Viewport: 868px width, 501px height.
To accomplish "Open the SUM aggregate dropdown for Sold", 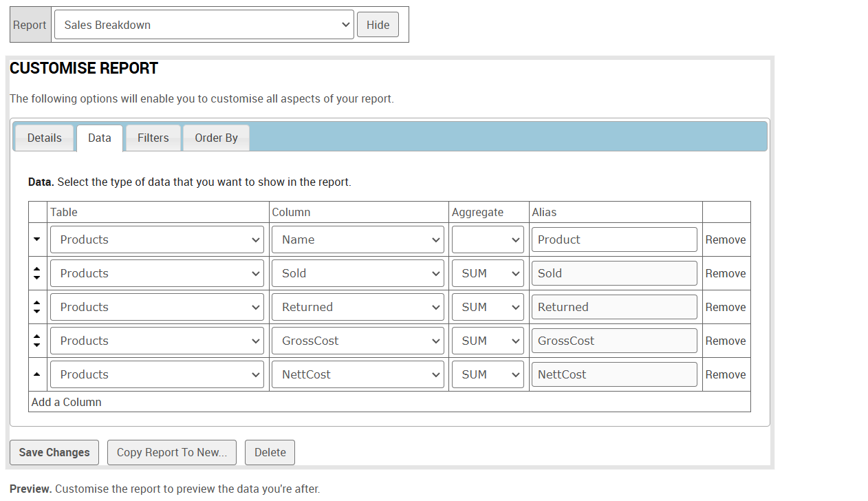I will (488, 273).
